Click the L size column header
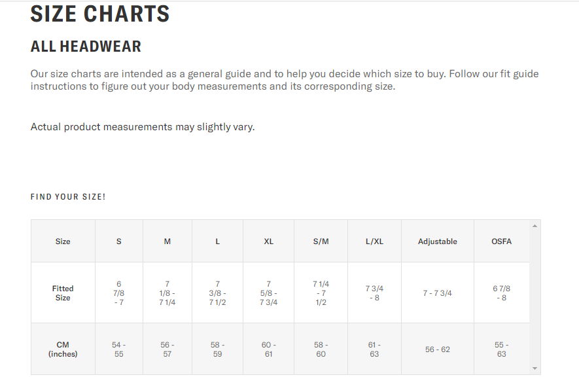This screenshot has height=392, width=579. pos(218,241)
